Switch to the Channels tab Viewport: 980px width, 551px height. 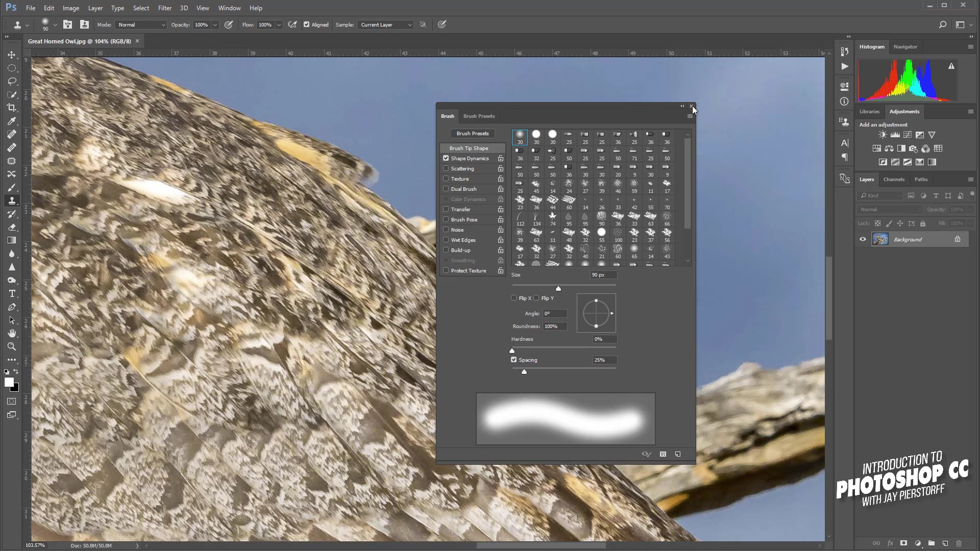pyautogui.click(x=893, y=179)
